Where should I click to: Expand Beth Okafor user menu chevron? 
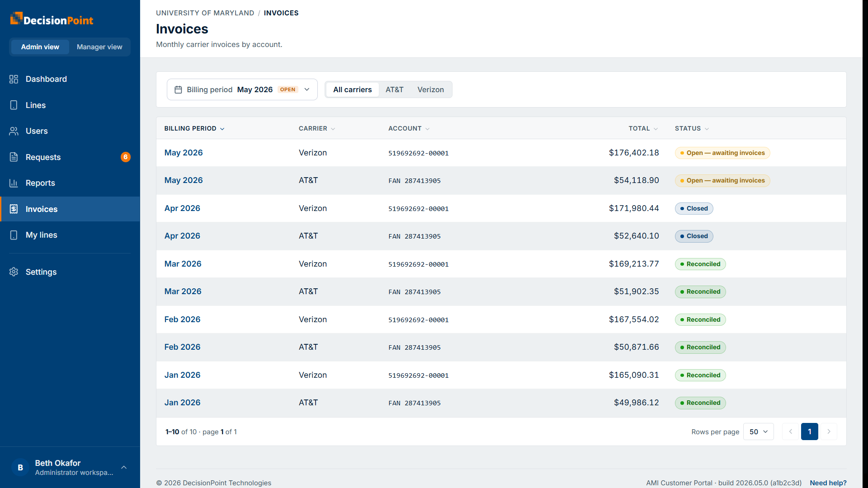point(124,468)
